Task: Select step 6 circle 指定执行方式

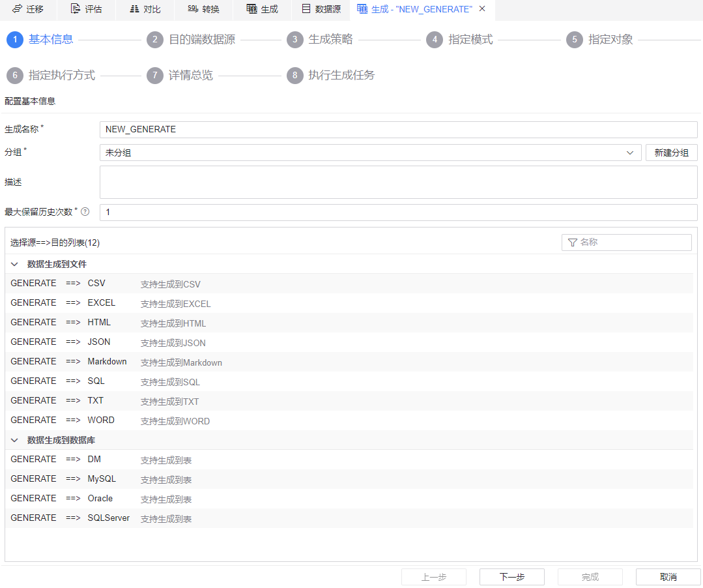Action: pyautogui.click(x=15, y=75)
